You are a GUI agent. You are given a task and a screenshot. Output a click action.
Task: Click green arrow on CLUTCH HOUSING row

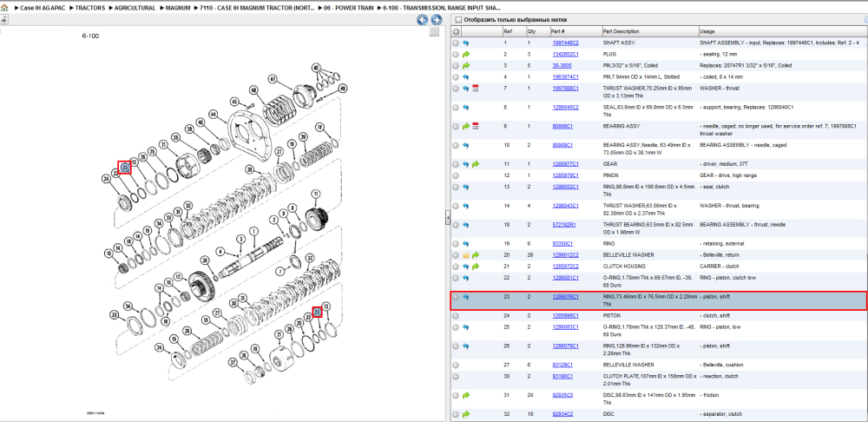tap(476, 267)
